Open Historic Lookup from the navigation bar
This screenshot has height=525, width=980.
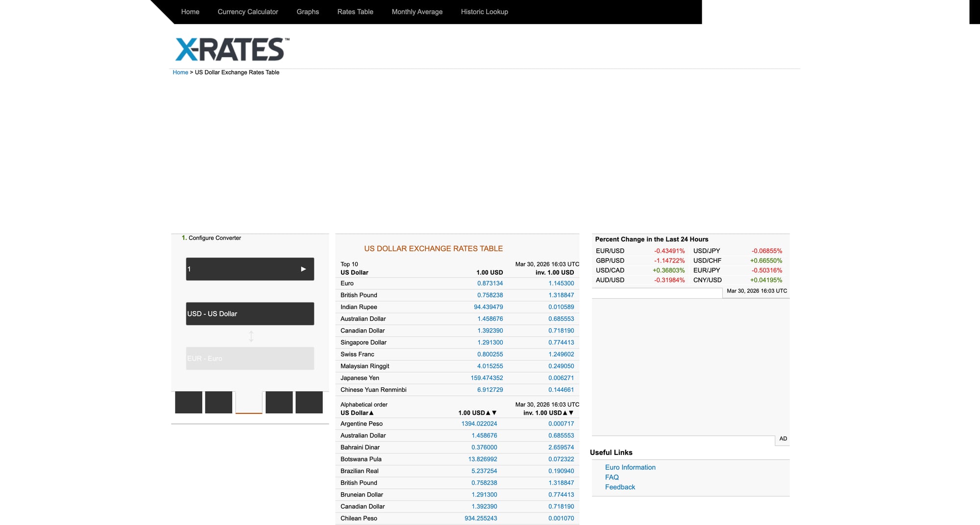click(x=484, y=11)
